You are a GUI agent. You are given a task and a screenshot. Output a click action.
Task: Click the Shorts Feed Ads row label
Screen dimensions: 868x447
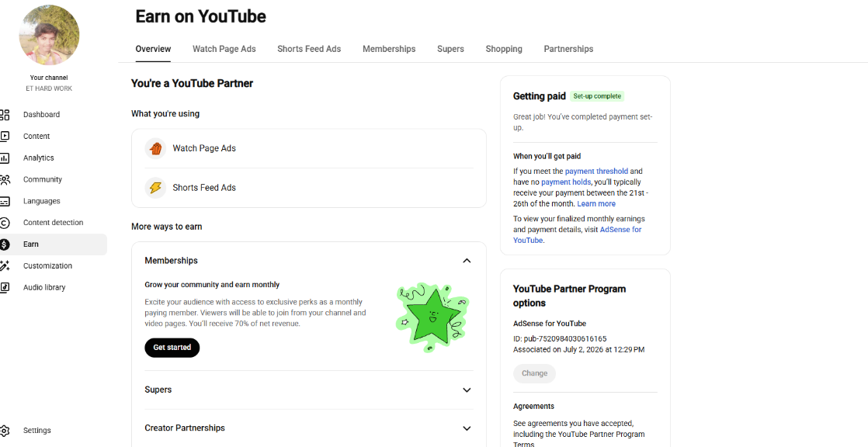pyautogui.click(x=204, y=188)
